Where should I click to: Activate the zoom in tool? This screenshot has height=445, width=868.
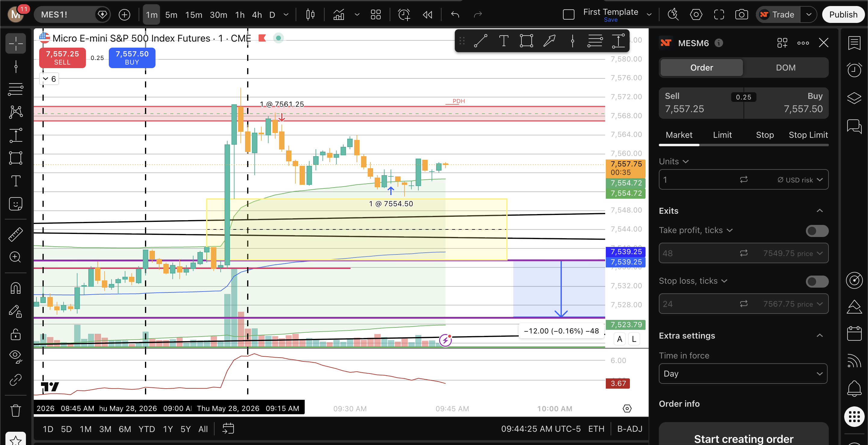15,257
